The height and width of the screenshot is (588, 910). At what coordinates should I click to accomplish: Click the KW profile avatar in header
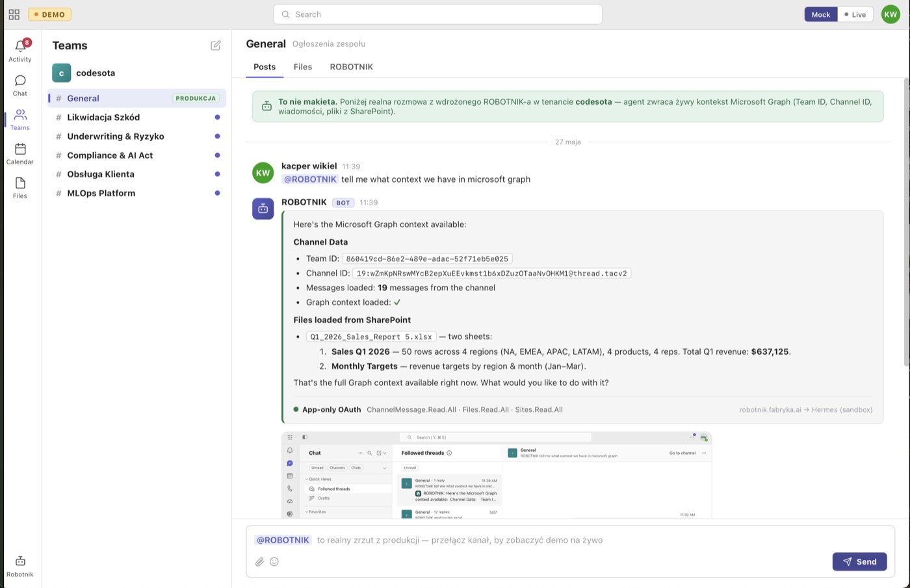pyautogui.click(x=890, y=14)
